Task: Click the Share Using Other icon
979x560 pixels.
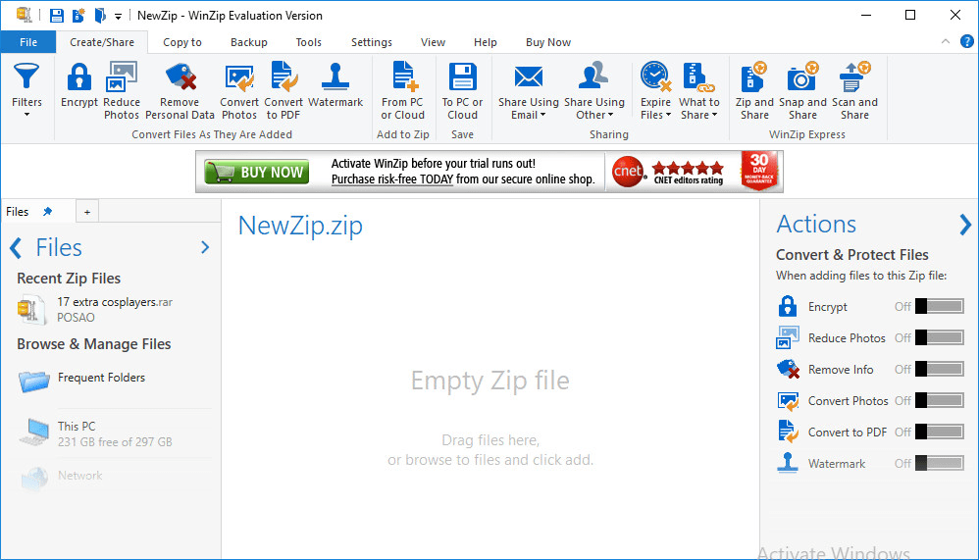Action: click(593, 76)
